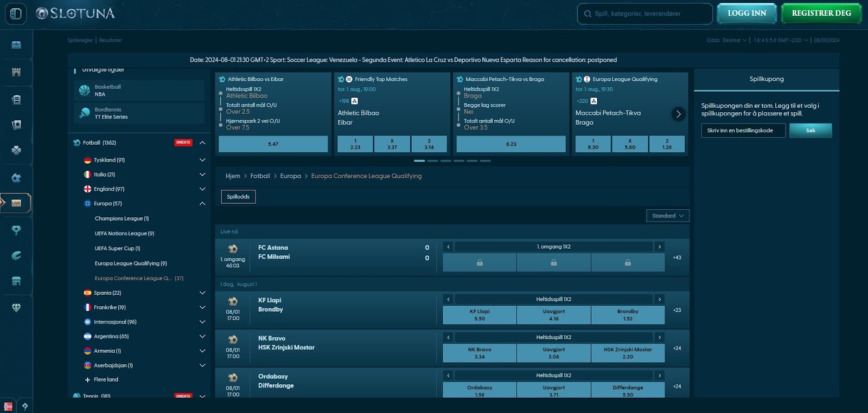868x413 pixels.
Task: Open Champions League (1) in the tree
Action: pos(122,218)
